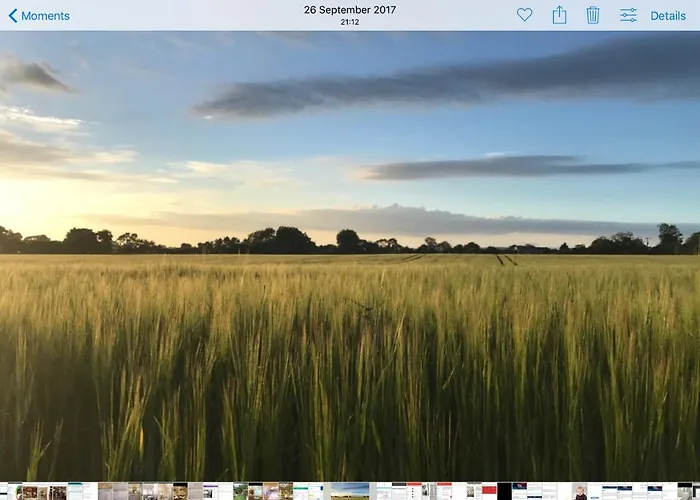Select the dark blue banner thumbnail after black one
The image size is (700, 500).
[x=520, y=491]
